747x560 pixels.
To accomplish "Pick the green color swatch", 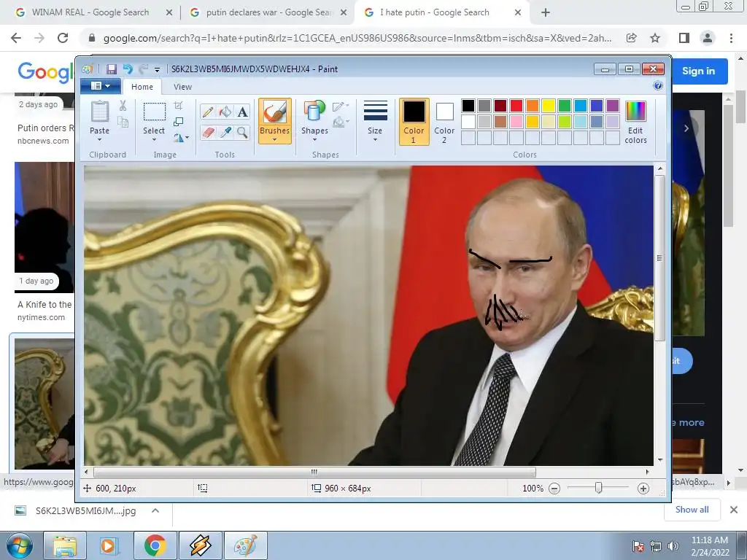I will [564, 105].
